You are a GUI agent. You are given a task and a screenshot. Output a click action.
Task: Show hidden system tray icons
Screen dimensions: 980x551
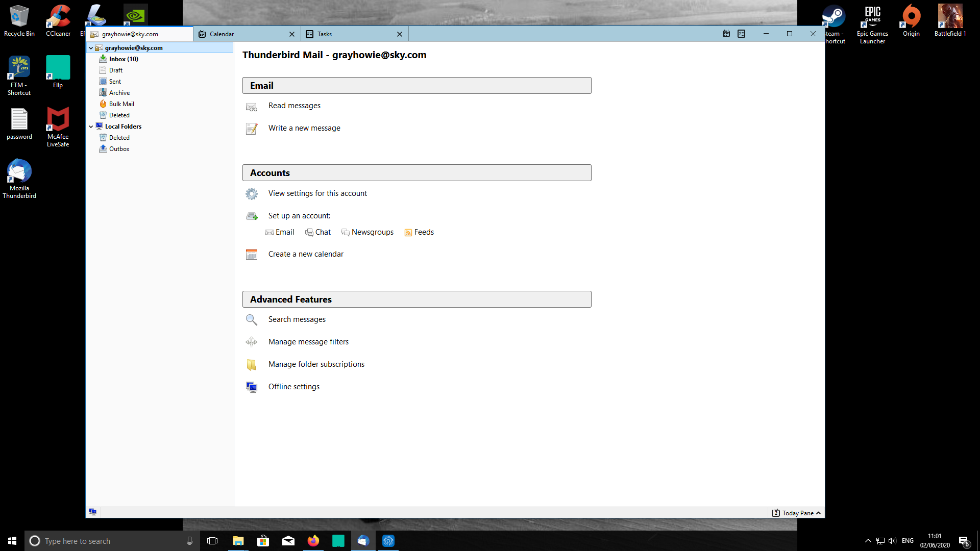[868, 541]
